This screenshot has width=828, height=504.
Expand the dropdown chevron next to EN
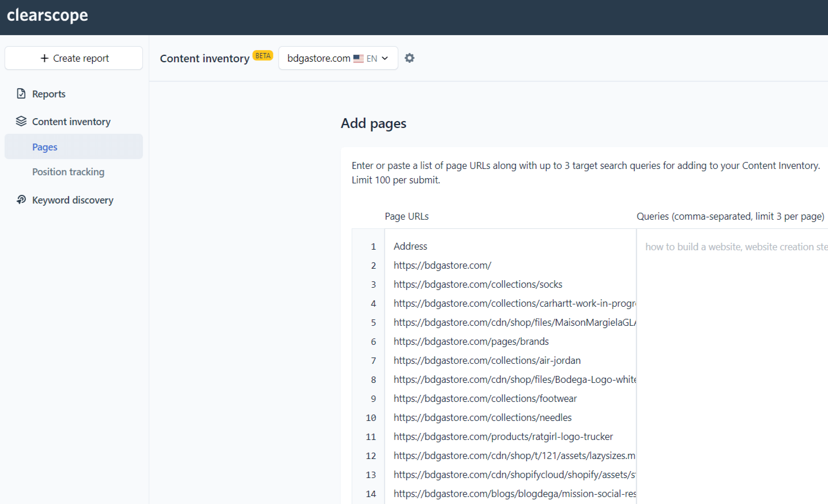pyautogui.click(x=385, y=58)
